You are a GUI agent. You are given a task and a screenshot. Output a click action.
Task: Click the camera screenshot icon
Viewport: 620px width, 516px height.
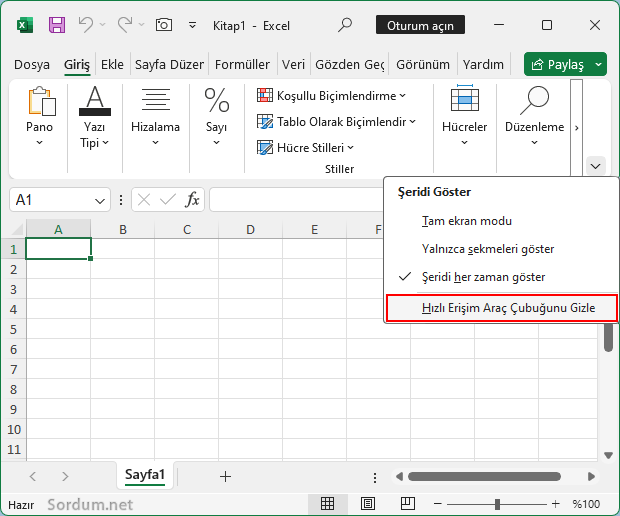click(x=164, y=25)
